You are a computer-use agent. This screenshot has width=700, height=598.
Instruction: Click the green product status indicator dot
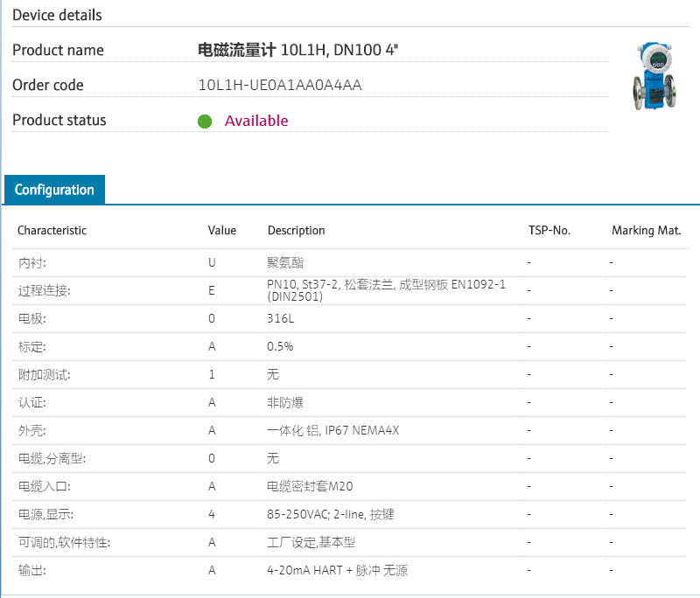click(205, 122)
